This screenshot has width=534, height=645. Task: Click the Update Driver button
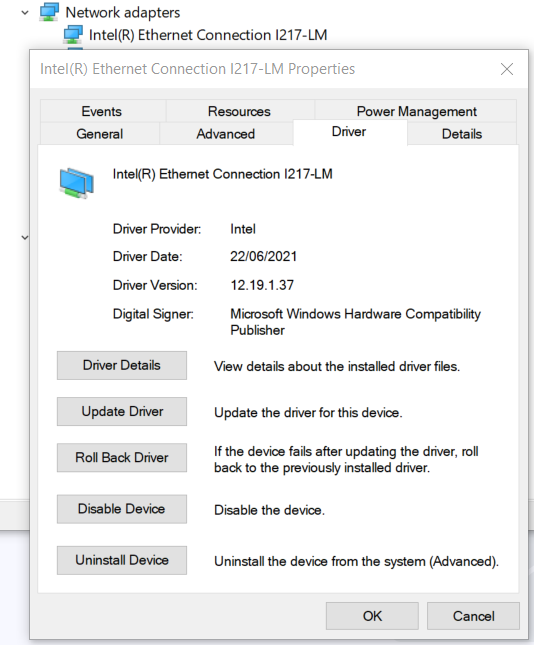[122, 411]
